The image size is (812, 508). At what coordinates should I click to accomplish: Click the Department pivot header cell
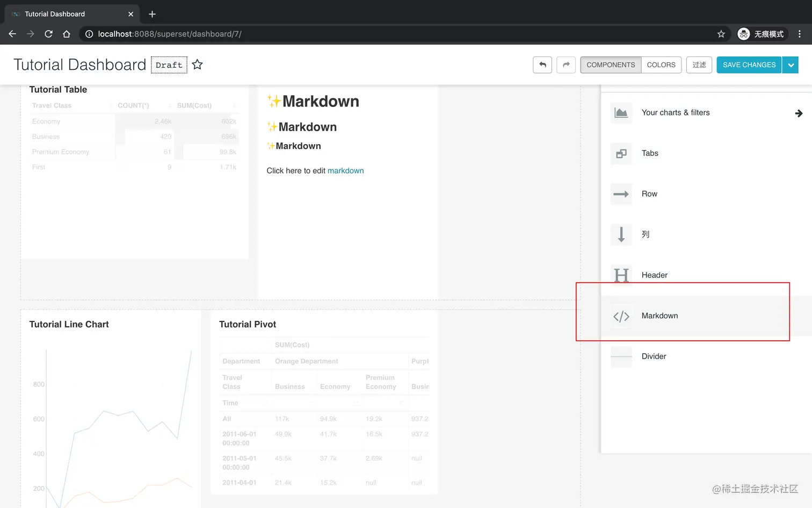[241, 361]
